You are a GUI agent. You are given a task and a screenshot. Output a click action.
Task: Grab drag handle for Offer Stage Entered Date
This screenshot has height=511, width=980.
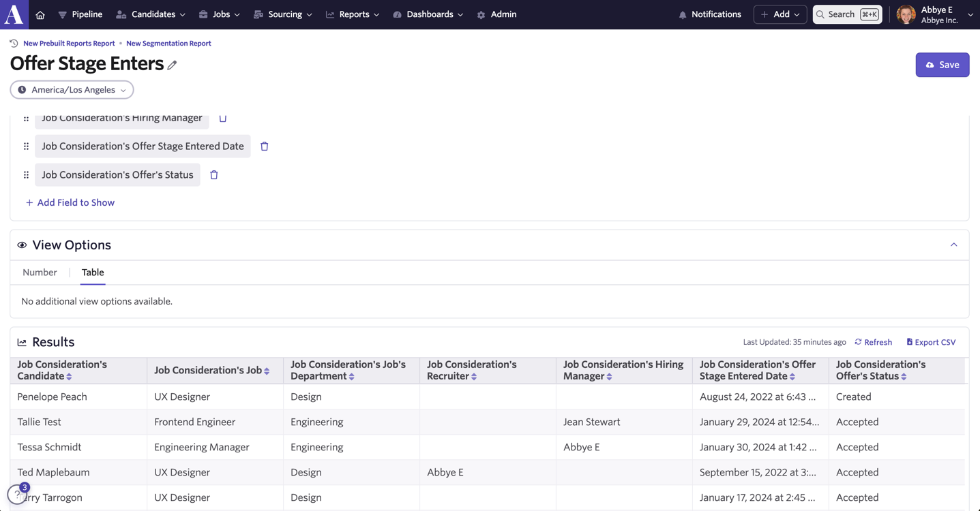point(27,146)
